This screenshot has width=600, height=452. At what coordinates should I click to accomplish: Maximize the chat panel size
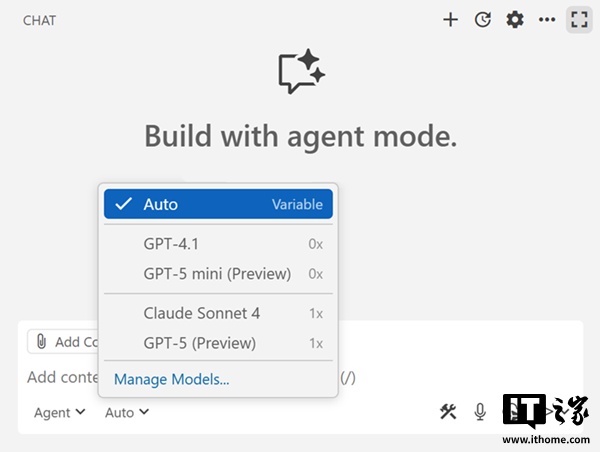578,19
